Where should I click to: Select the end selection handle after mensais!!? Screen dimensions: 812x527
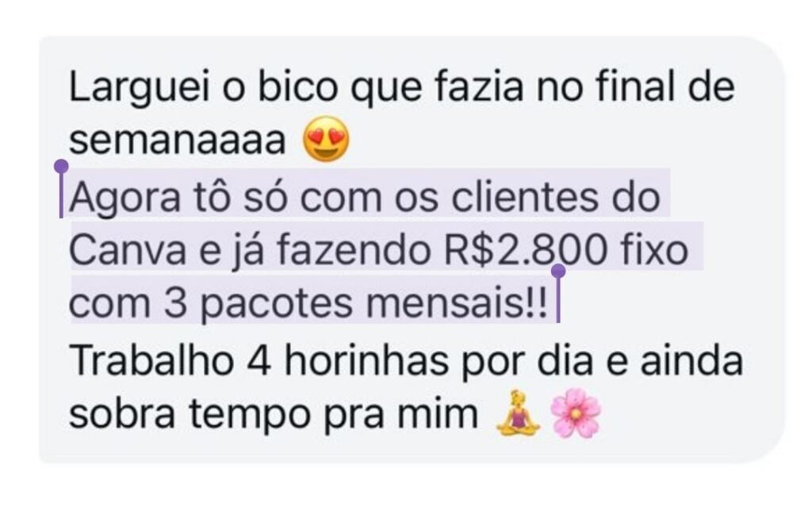coord(558,293)
